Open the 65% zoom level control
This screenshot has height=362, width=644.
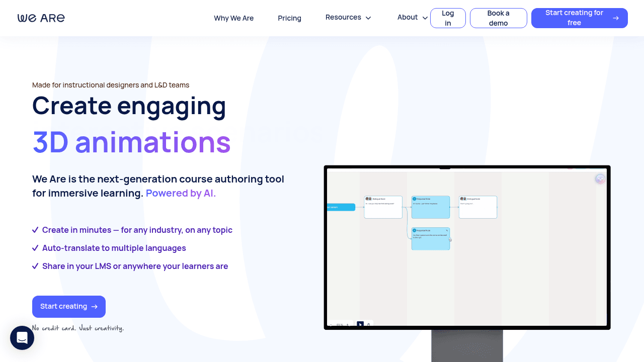(x=340, y=324)
